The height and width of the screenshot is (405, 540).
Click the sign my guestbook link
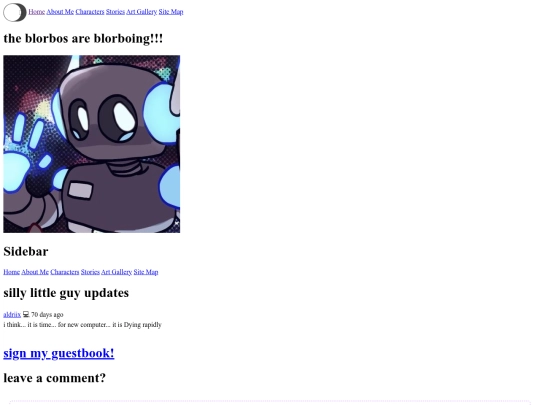coord(59,354)
